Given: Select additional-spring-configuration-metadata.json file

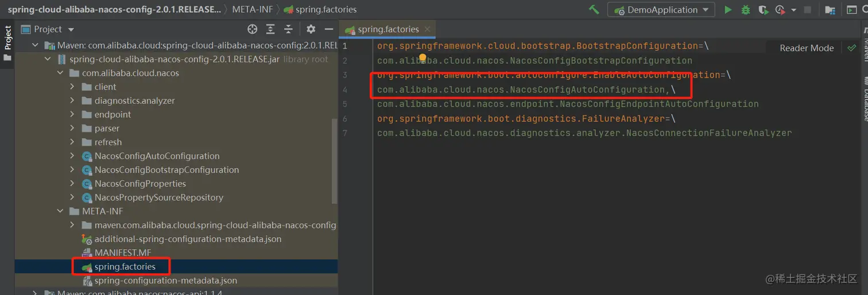Looking at the screenshot, I should pos(188,239).
